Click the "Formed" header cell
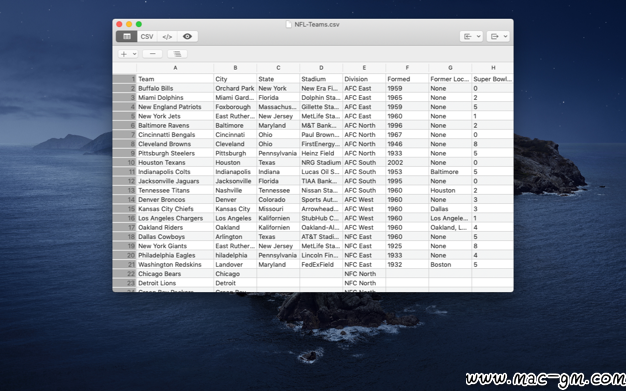626x391 pixels. tap(407, 79)
